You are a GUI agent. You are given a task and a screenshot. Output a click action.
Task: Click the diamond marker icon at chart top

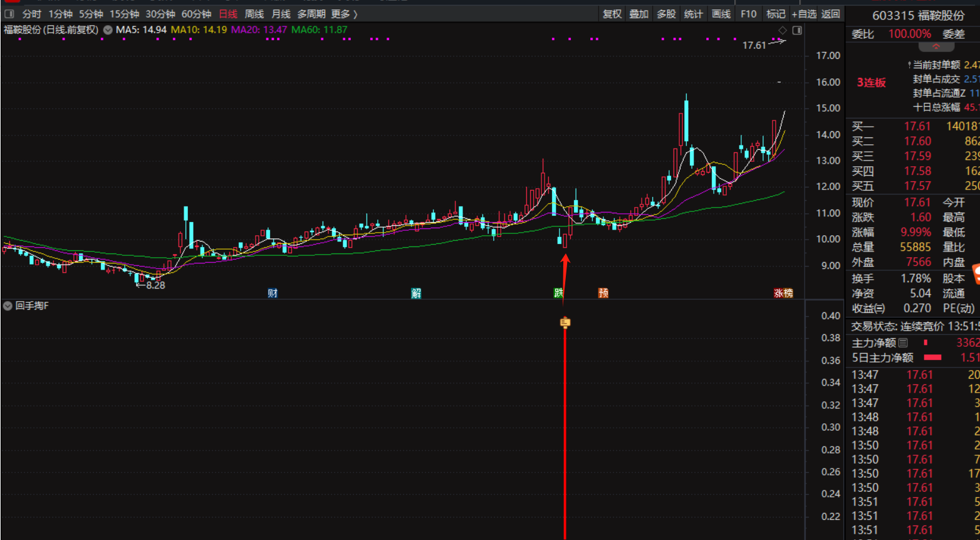click(x=782, y=30)
